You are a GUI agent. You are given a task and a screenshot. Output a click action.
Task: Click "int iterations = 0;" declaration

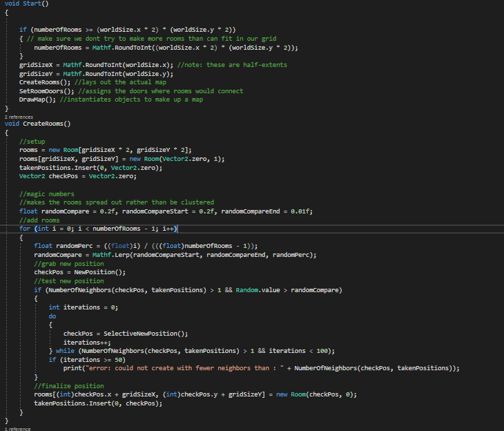84,307
